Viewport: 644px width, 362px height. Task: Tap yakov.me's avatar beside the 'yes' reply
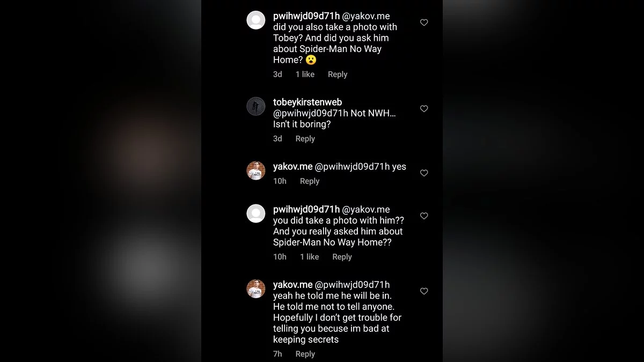click(x=256, y=171)
